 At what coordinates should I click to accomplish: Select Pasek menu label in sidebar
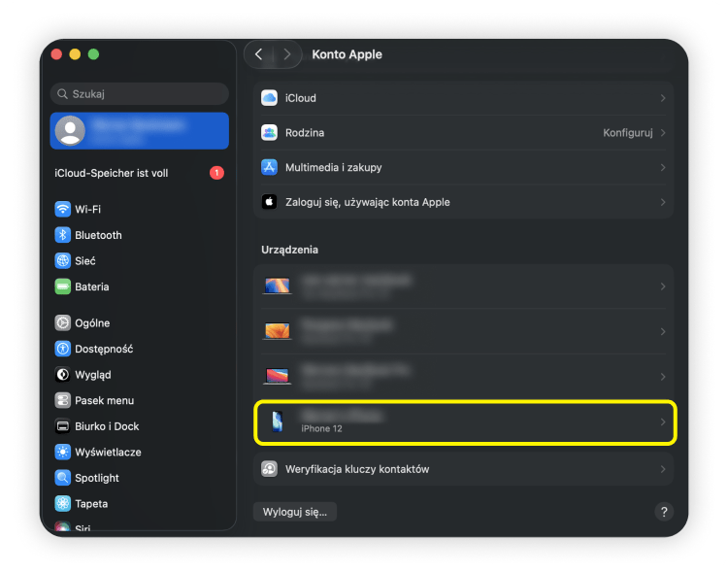105,400
